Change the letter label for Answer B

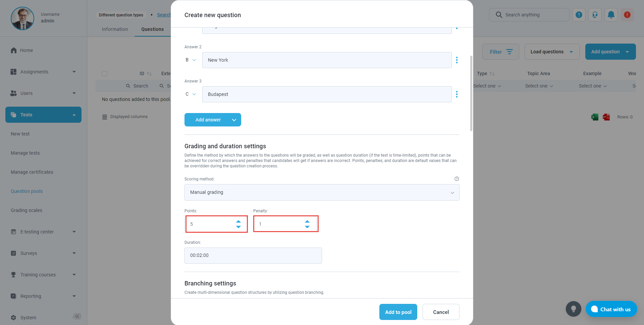pyautogui.click(x=191, y=60)
